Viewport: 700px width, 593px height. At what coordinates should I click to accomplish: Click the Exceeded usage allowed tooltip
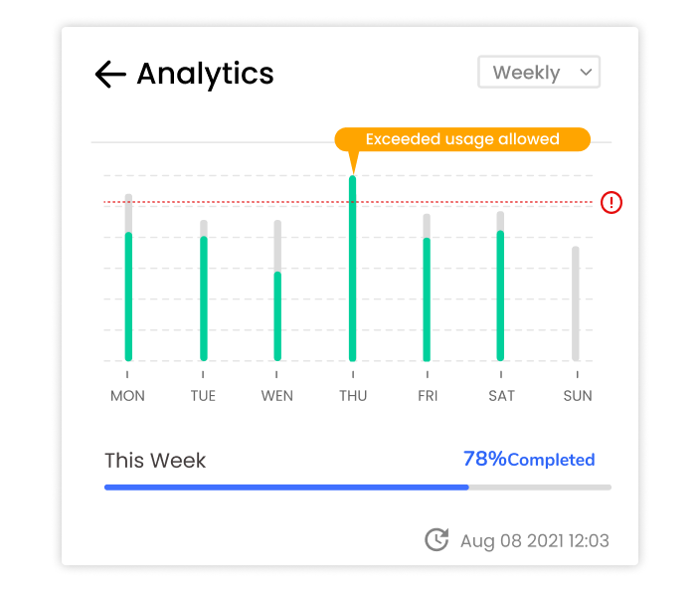pyautogui.click(x=462, y=139)
